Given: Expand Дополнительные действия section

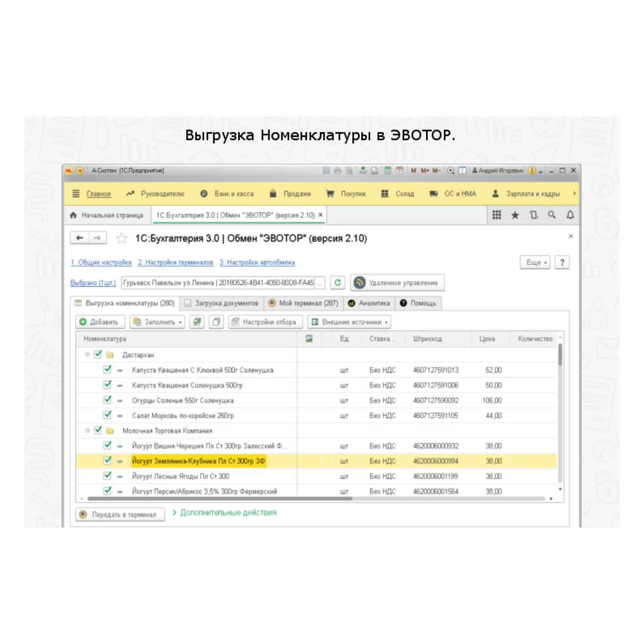Looking at the screenshot, I should (x=224, y=512).
